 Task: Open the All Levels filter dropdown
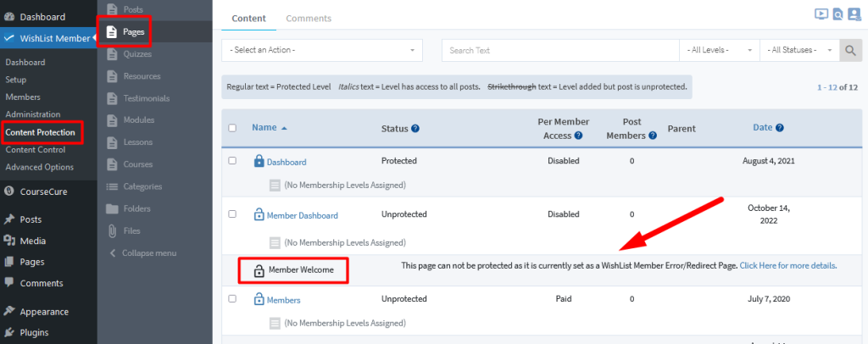720,50
